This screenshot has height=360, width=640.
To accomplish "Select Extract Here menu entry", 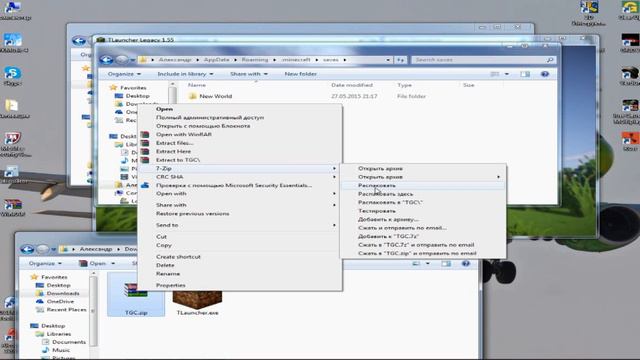I will (173, 151).
